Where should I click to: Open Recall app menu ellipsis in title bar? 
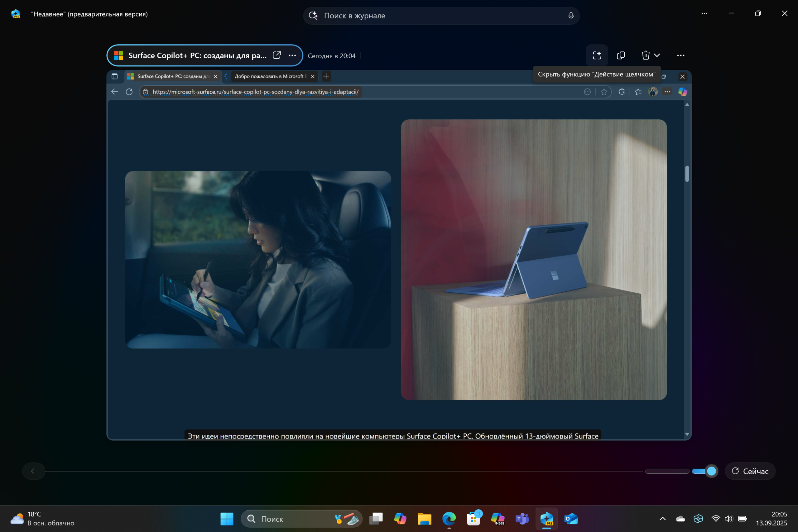(704, 14)
